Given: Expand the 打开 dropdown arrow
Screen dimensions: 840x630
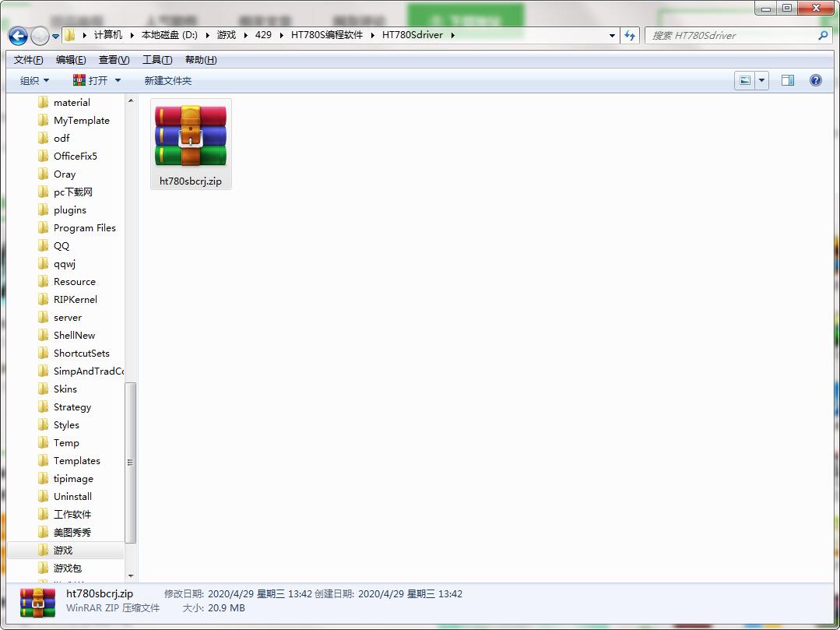Looking at the screenshot, I should pos(118,80).
